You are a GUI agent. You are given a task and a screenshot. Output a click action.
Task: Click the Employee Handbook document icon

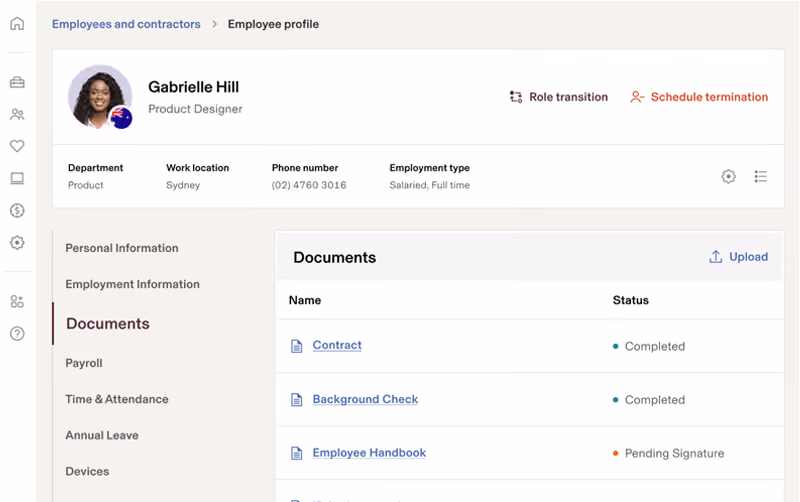[x=296, y=453]
